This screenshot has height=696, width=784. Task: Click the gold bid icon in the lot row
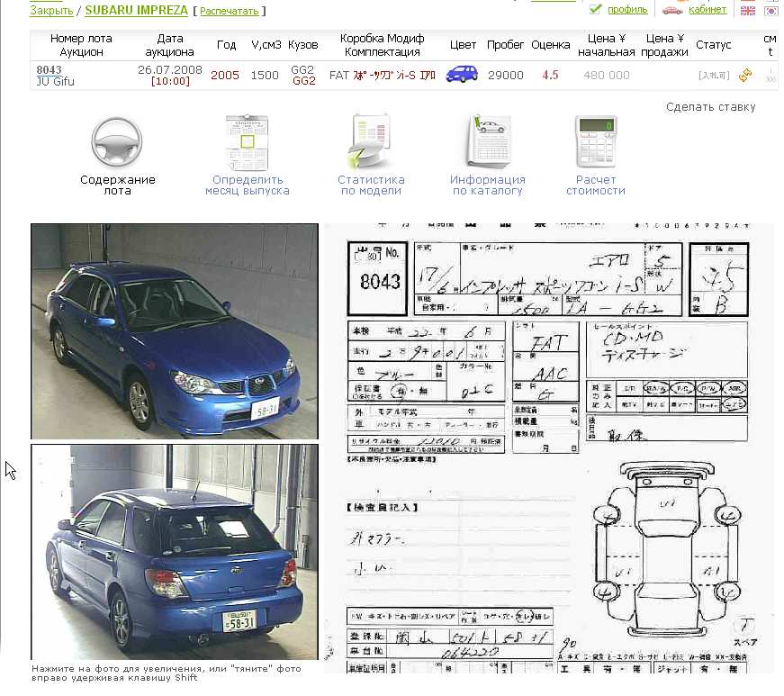[745, 75]
